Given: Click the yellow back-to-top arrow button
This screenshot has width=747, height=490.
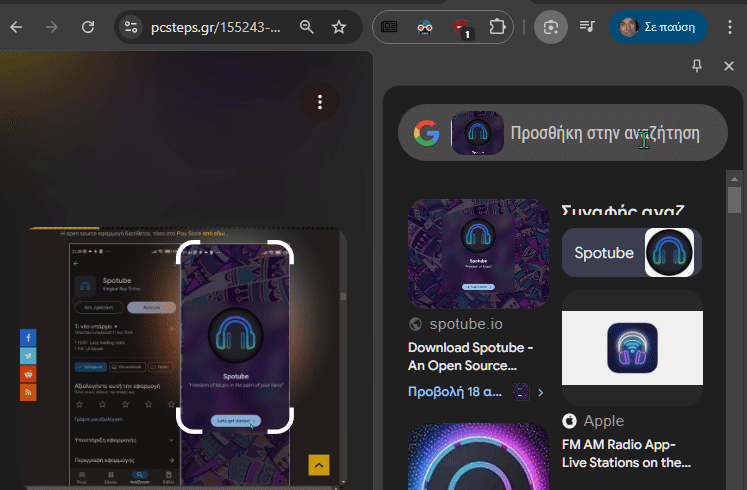Looking at the screenshot, I should (x=319, y=465).
